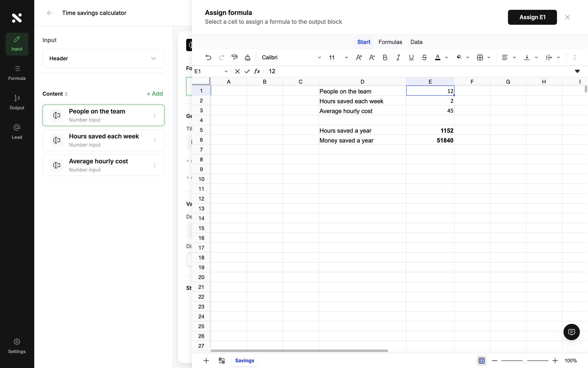
Task: Open the Output section in the sidebar
Action: 17,103
